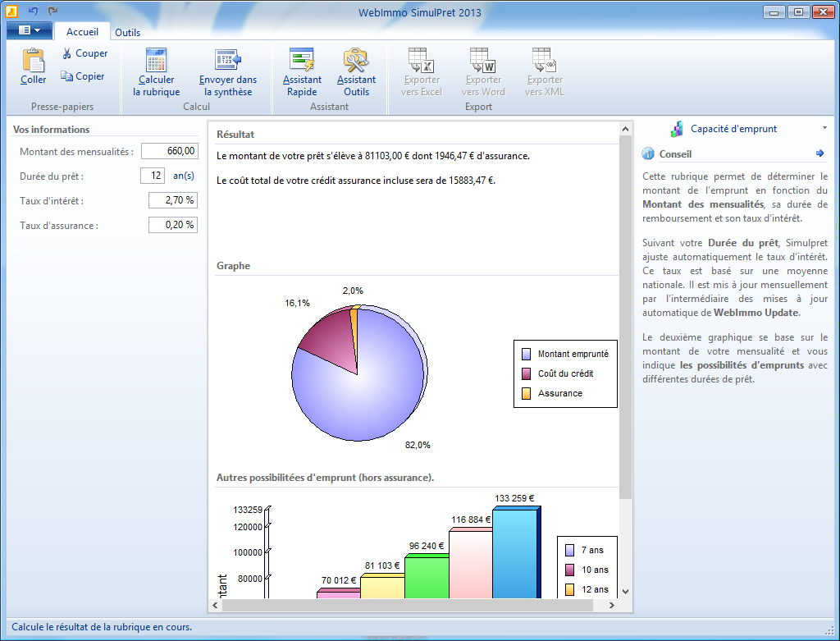Click the Coût du crédit legend swatch
The image size is (840, 641).
tap(526, 373)
